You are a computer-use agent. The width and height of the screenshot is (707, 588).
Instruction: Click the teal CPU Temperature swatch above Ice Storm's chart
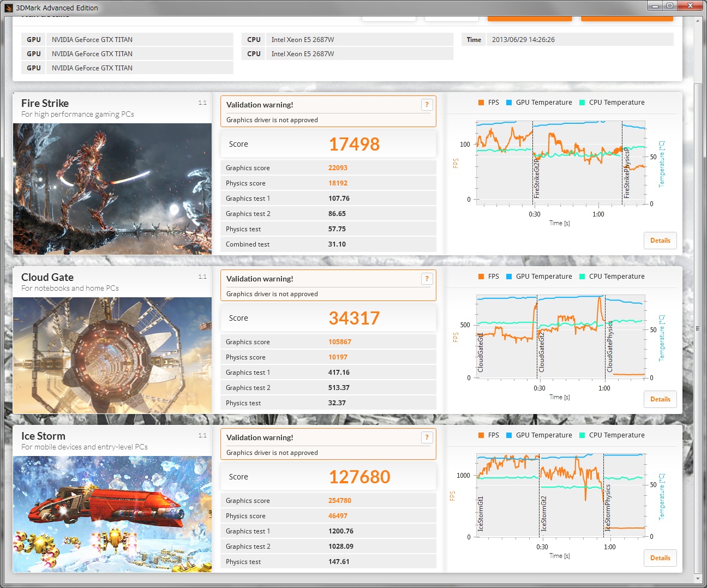pos(582,435)
